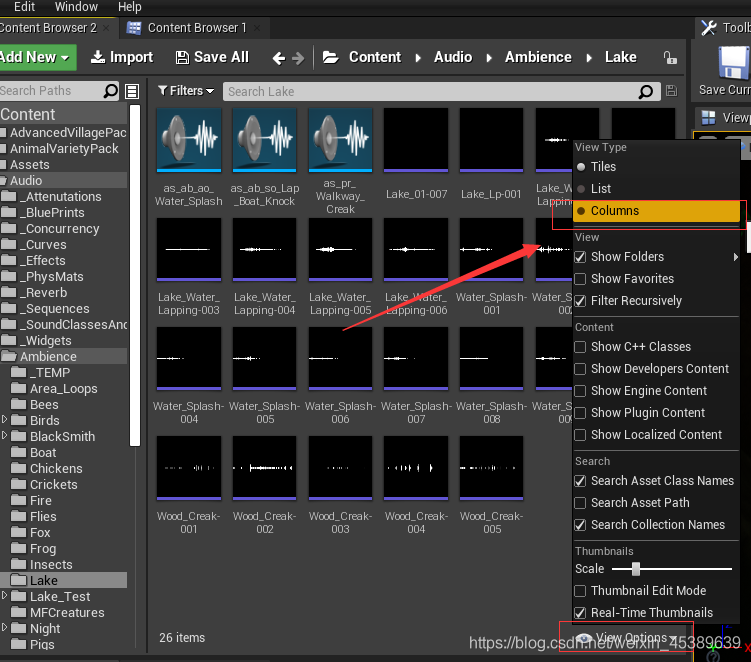The image size is (751, 662).
Task: Click the Viewport tab grid icon
Action: click(x=708, y=117)
